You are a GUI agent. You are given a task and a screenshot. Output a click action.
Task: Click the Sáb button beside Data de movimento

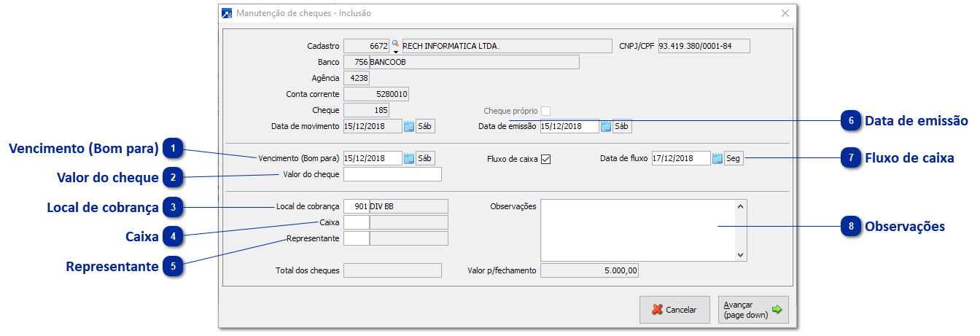425,126
